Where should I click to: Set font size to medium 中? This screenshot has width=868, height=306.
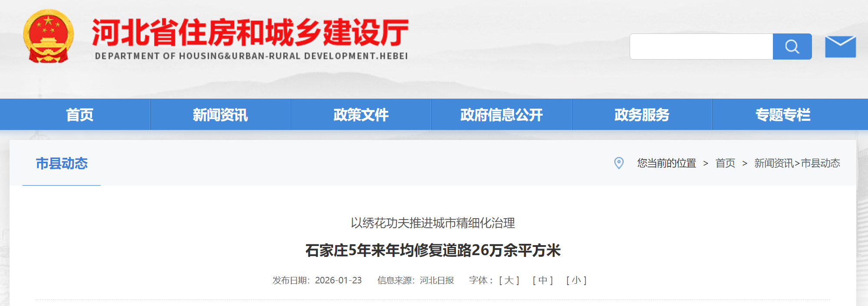click(542, 280)
